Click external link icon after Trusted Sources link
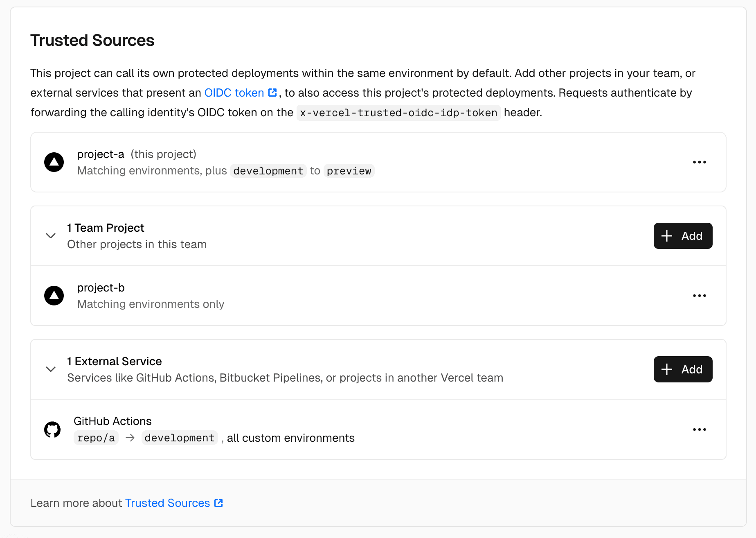Screen dimensions: 756x538 219,503
